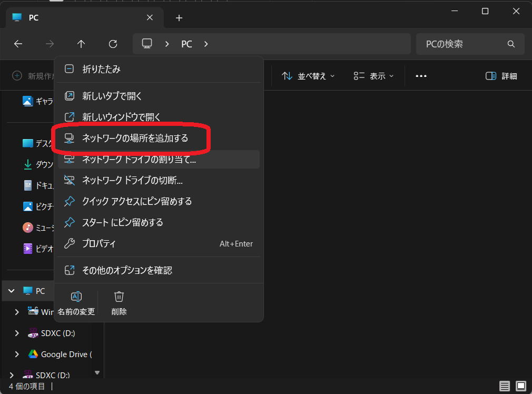
Task: Toggle the 詳細 details pane
Action: pos(501,76)
